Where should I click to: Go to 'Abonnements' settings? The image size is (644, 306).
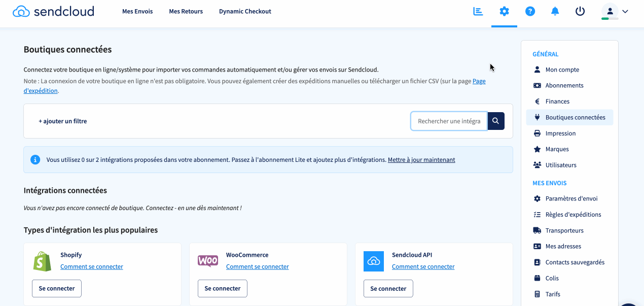click(564, 86)
